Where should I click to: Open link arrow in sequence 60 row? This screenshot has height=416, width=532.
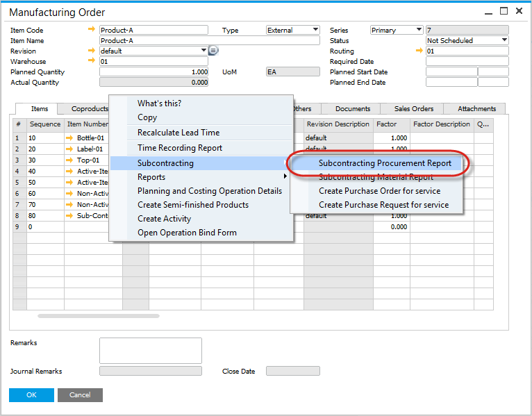pos(69,193)
